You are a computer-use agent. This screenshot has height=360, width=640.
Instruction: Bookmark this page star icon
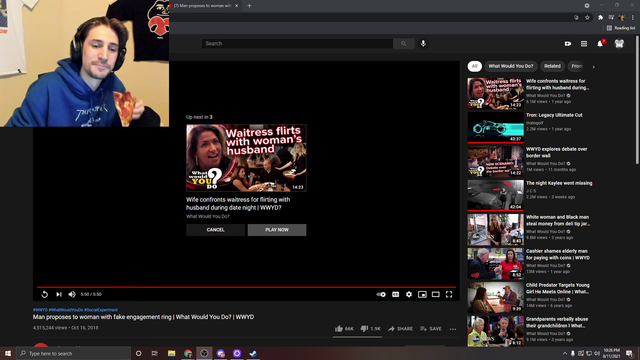tap(587, 18)
